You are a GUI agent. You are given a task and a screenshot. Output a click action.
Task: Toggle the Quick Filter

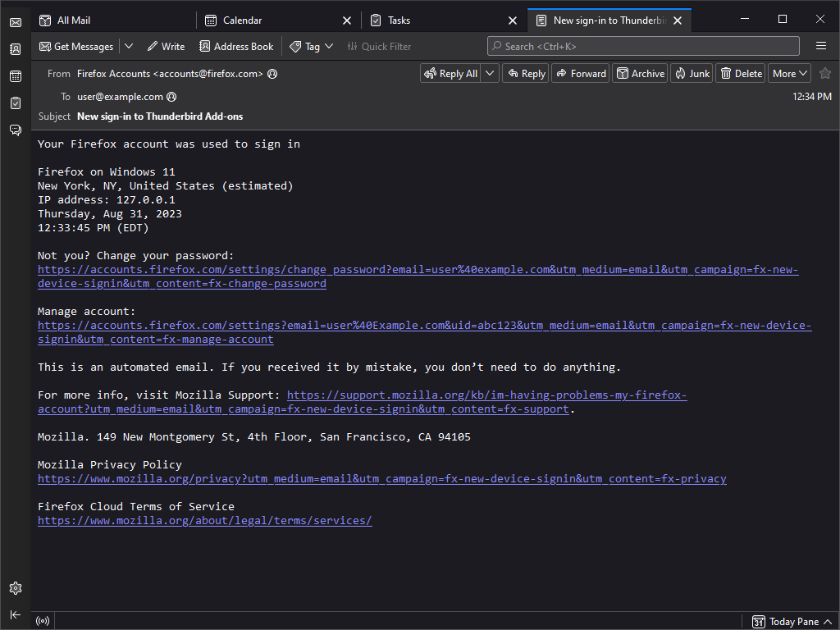(x=379, y=47)
